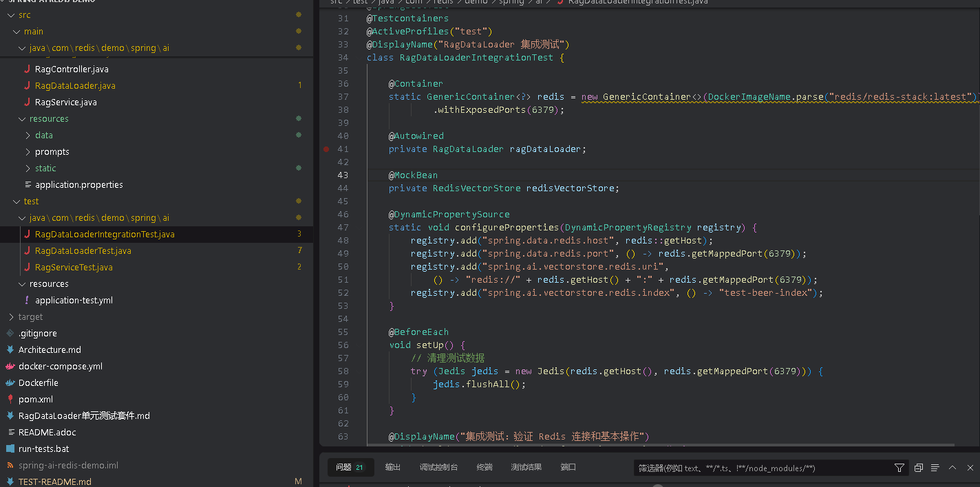
Task: Open the 调试控制台 tab
Action: (x=438, y=468)
